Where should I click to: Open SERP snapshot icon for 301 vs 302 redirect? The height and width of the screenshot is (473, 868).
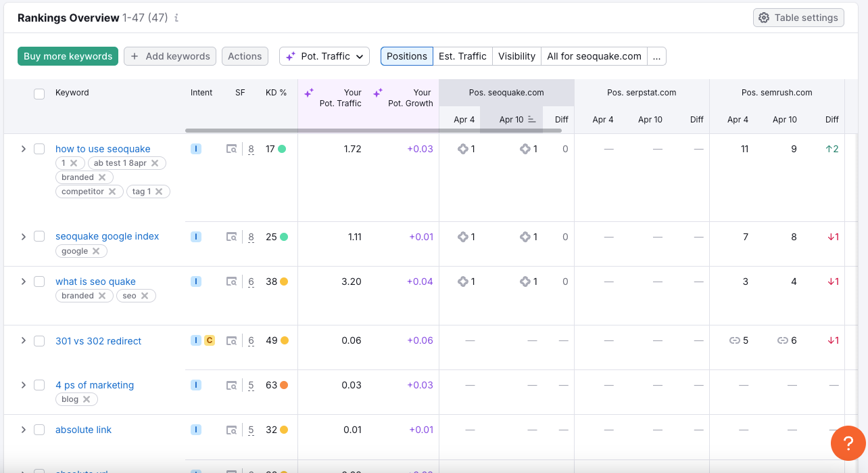pyautogui.click(x=232, y=341)
